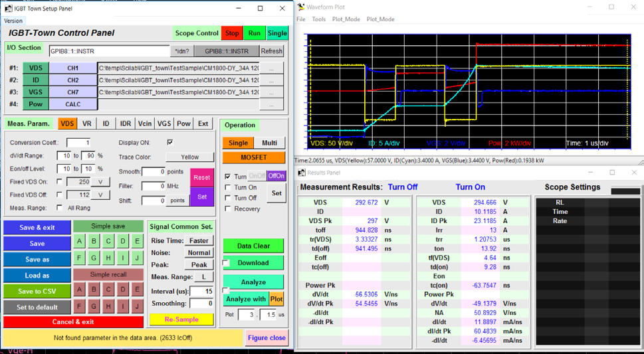Screen dimensions: 644x354
Task: Open the Rise Time Faster selector
Action: (199, 240)
